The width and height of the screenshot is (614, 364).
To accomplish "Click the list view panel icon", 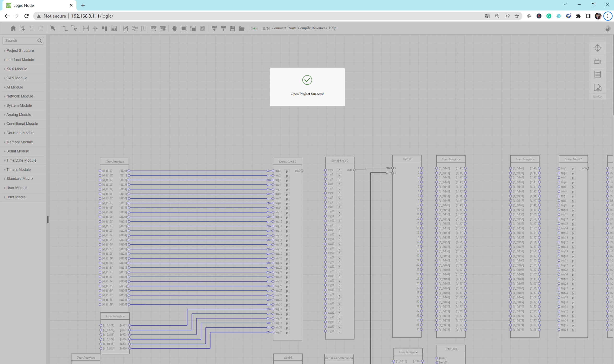I will tap(597, 74).
